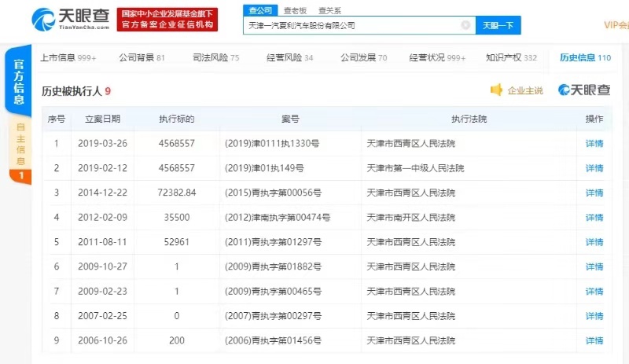
Task: Select the 查公司 search tab
Action: pyautogui.click(x=260, y=10)
